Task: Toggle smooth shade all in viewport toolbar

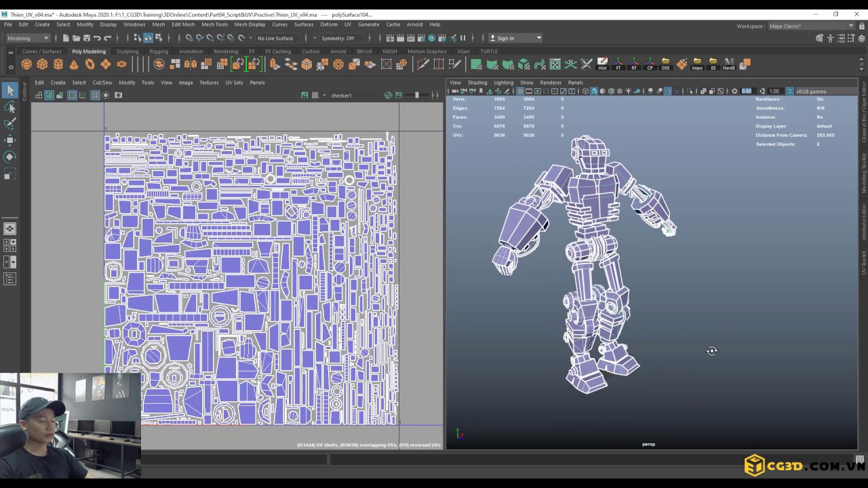Action: pos(594,91)
